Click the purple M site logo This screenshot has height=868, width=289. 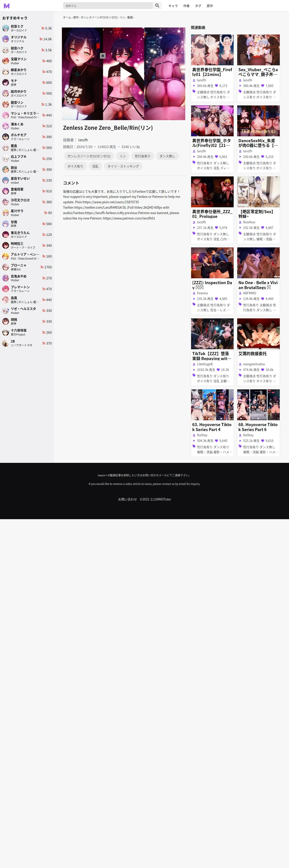click(7, 6)
